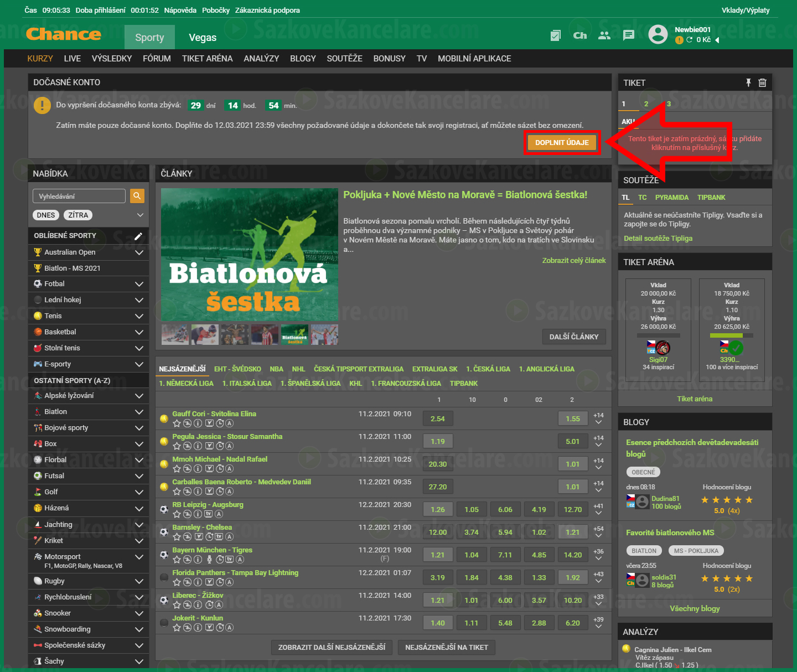Click the Newbie001 profile avatar
The width and height of the screenshot is (797, 672).
pos(658,34)
